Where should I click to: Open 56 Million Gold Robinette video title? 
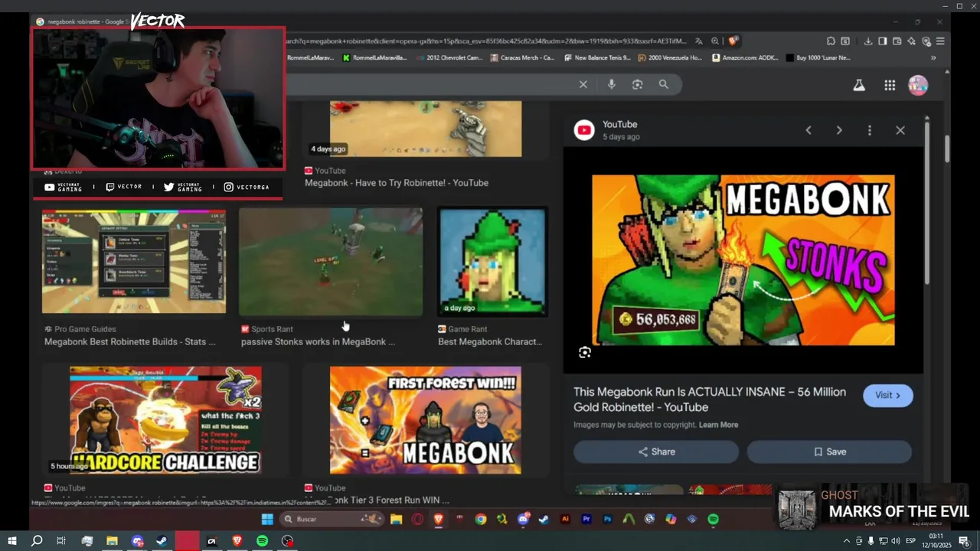[x=710, y=399]
